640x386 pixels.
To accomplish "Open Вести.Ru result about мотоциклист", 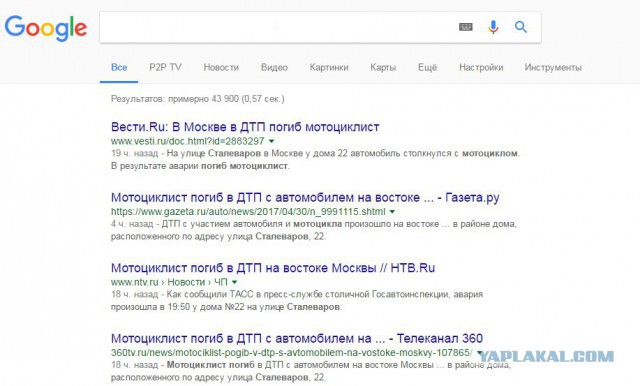I will 245,127.
